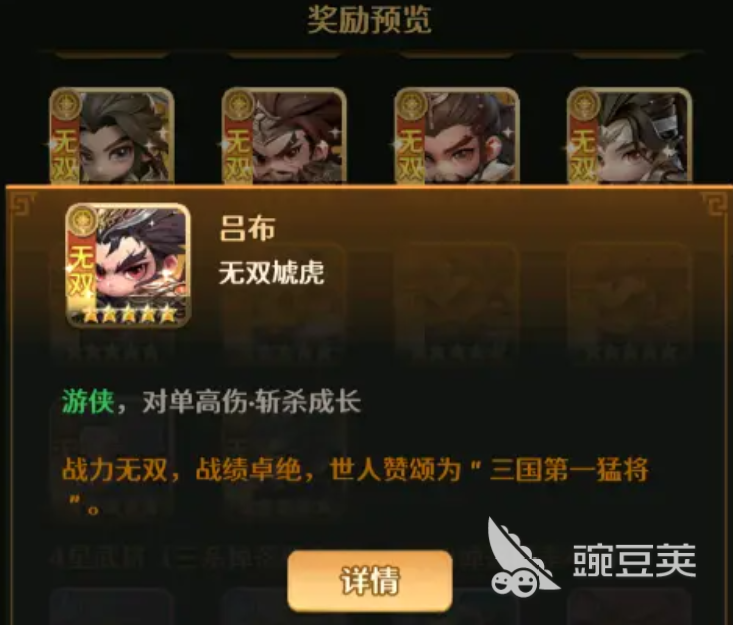
Task: Tap the five-star rating on 吕布 portrait
Action: 129,315
